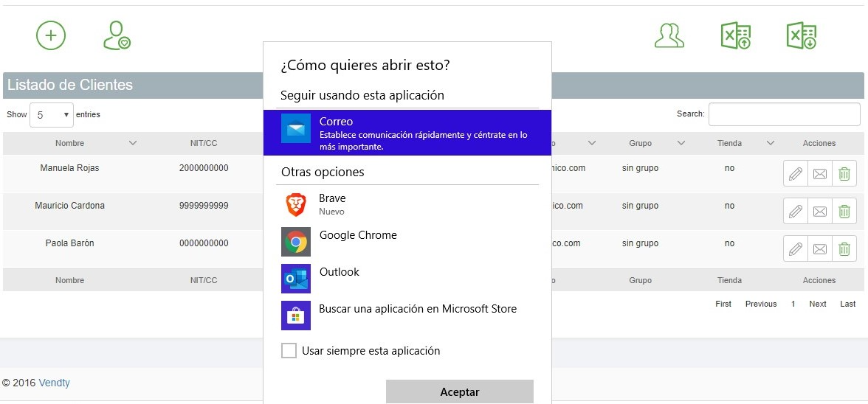Go to Next page of table

818,304
